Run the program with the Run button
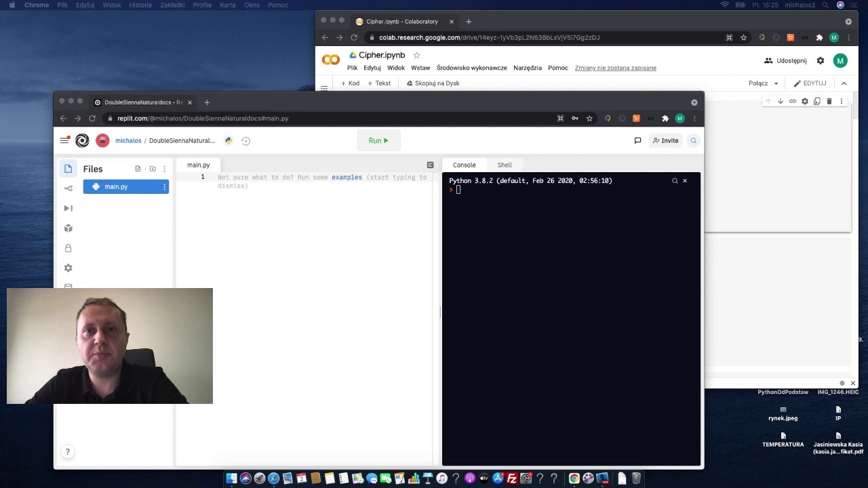This screenshot has height=488, width=868. 378,140
